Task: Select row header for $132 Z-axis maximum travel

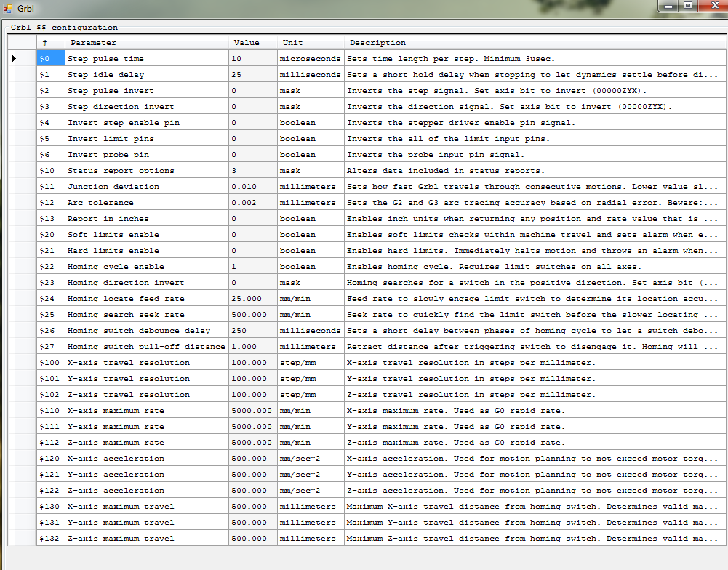Action: (x=22, y=539)
